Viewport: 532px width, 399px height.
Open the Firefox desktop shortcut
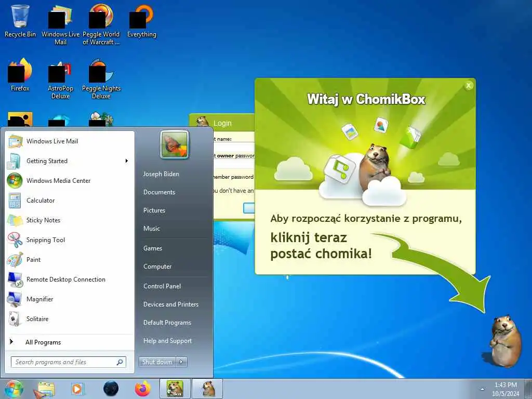[x=20, y=75]
